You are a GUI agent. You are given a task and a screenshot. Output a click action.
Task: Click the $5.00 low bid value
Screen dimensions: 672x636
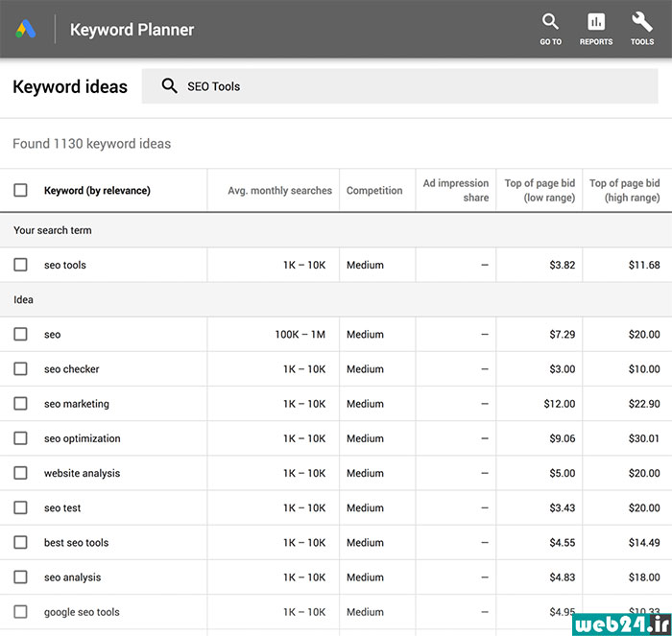[563, 473]
